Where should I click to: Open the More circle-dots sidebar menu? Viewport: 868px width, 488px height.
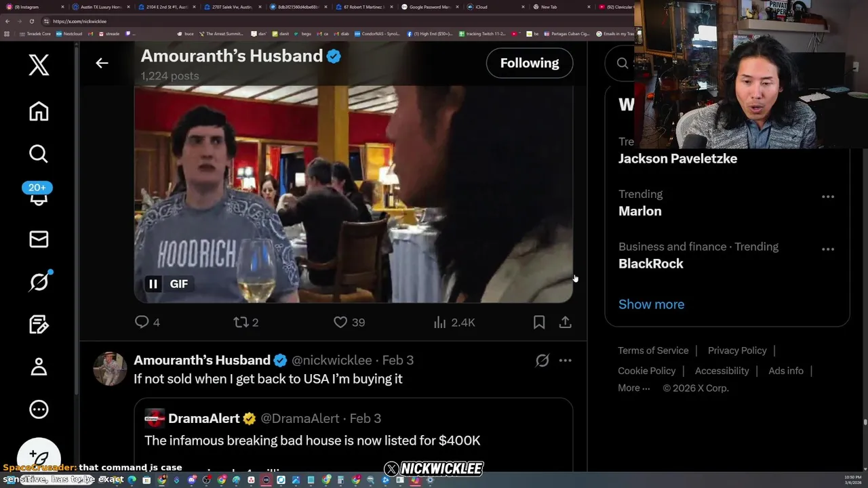[x=39, y=409]
